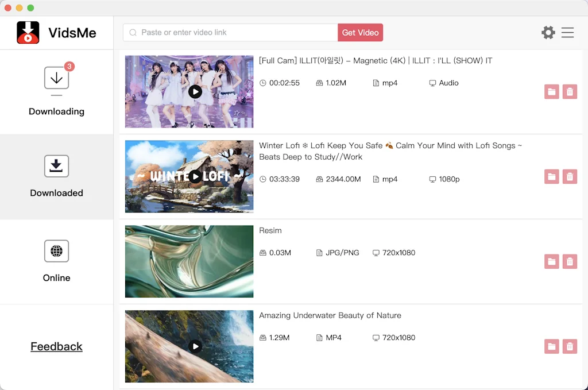The width and height of the screenshot is (588, 390).
Task: Open the Online browser section
Action: coord(56,261)
